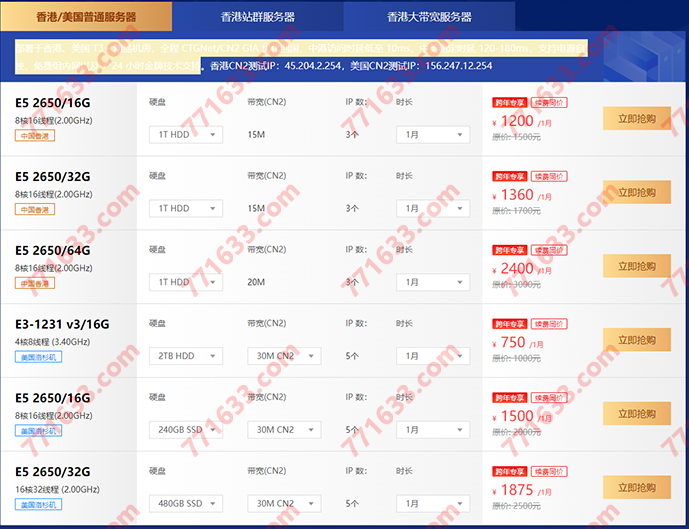689x529 pixels.
Task: Click the 原价: 2000元 strikethrough price
Action: [x=516, y=433]
